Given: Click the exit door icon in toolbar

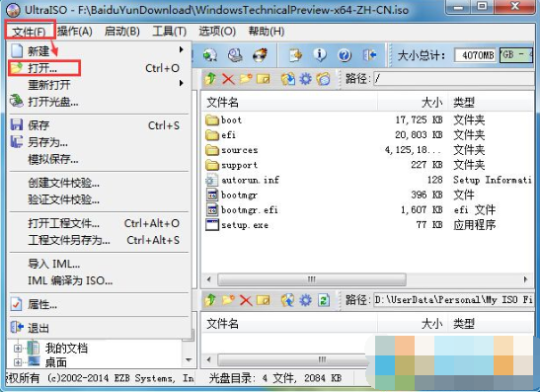Looking at the screenshot, I should pyautogui.click(x=369, y=54).
